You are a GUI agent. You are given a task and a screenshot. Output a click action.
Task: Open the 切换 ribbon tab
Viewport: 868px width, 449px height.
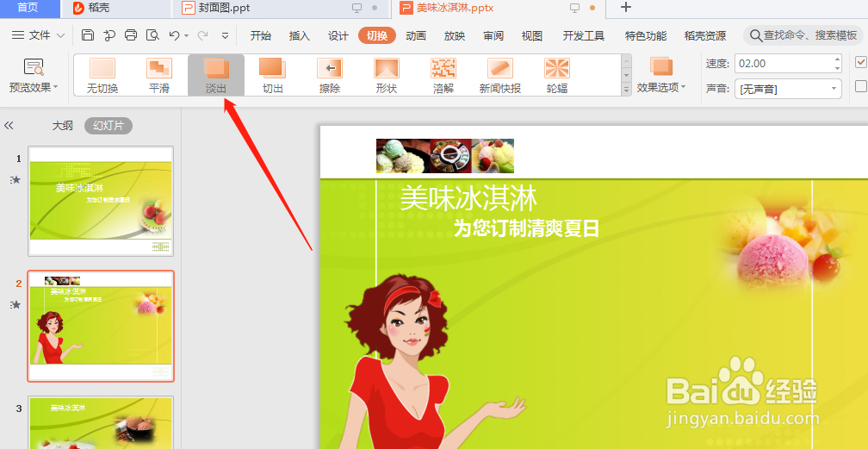377,35
